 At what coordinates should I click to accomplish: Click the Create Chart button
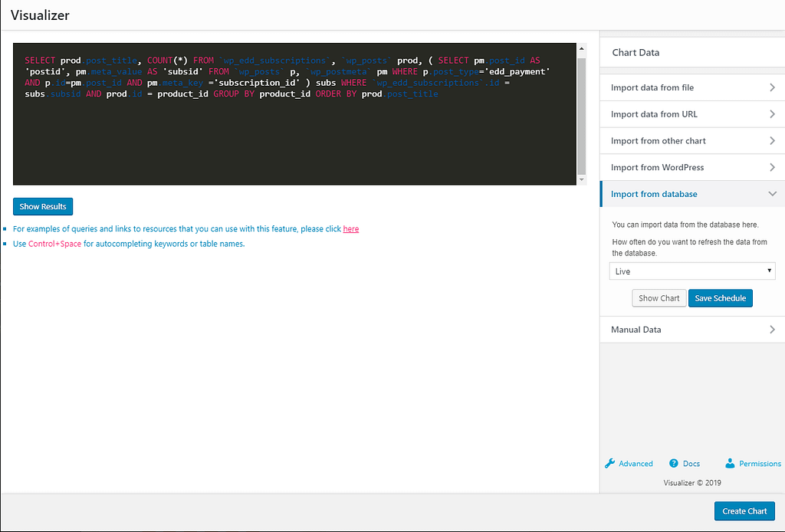744,511
